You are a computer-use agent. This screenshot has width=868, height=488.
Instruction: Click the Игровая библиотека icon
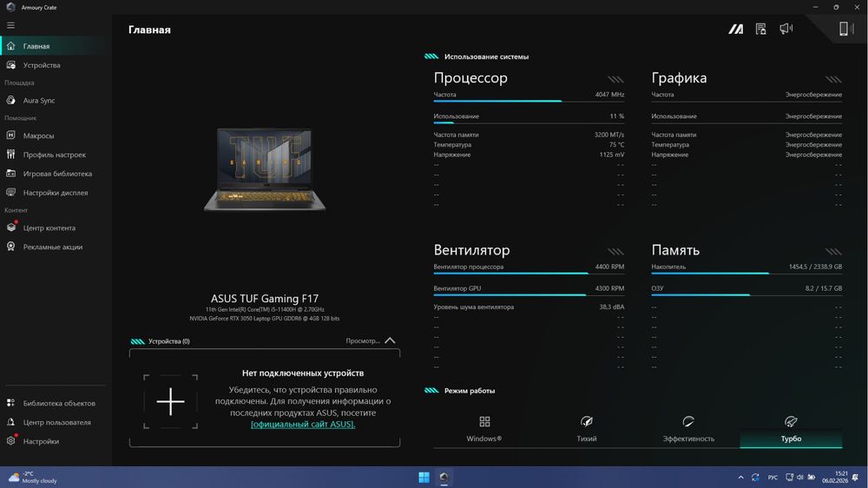pos(10,174)
